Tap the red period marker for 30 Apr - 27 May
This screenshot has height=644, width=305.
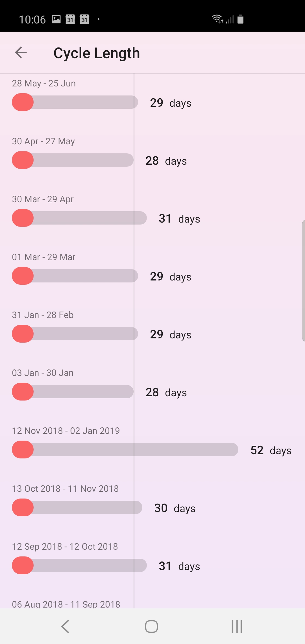pyautogui.click(x=23, y=160)
